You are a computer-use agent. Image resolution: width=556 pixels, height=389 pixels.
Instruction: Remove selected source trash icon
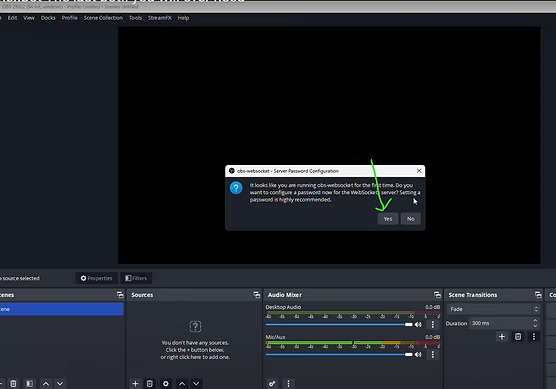(150, 384)
